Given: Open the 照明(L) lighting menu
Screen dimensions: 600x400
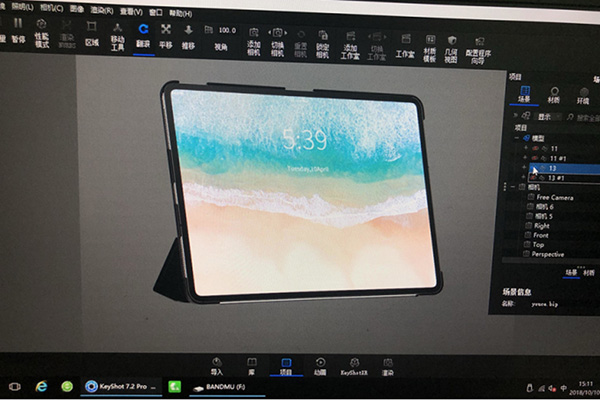Looking at the screenshot, I should pos(21,7).
